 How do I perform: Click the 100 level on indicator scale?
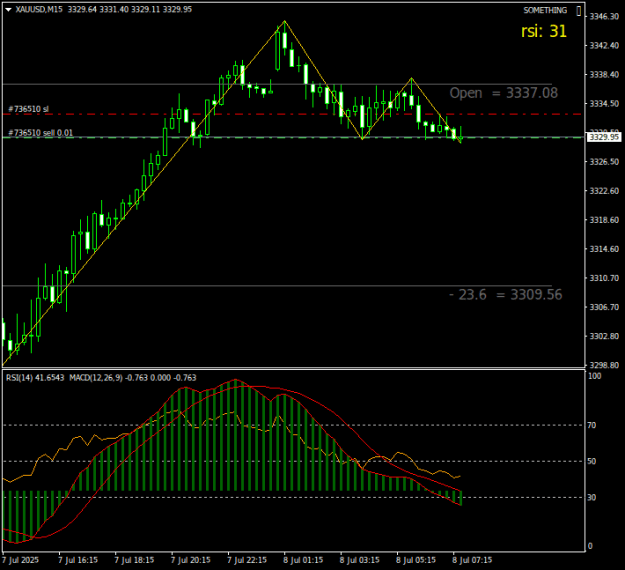click(x=595, y=376)
